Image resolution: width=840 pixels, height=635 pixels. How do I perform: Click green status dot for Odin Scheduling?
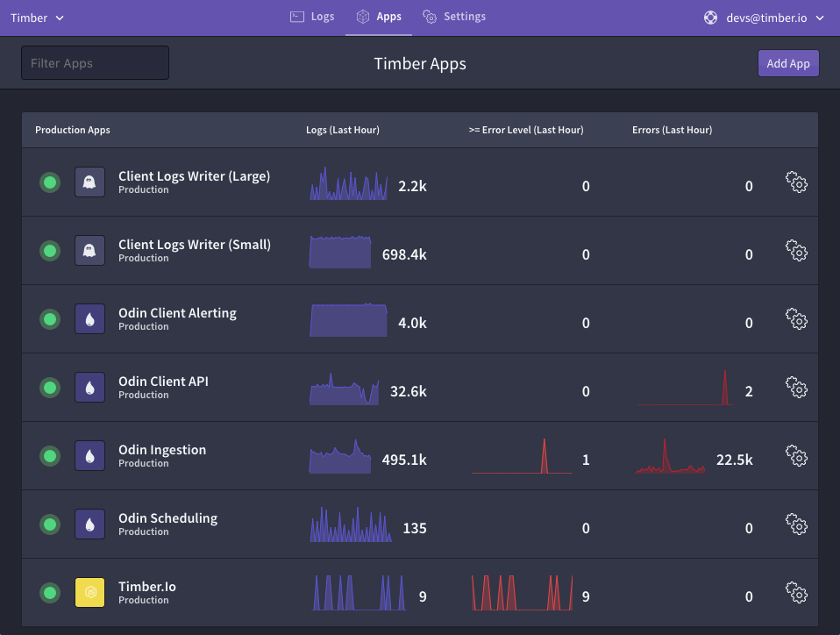pyautogui.click(x=50, y=524)
